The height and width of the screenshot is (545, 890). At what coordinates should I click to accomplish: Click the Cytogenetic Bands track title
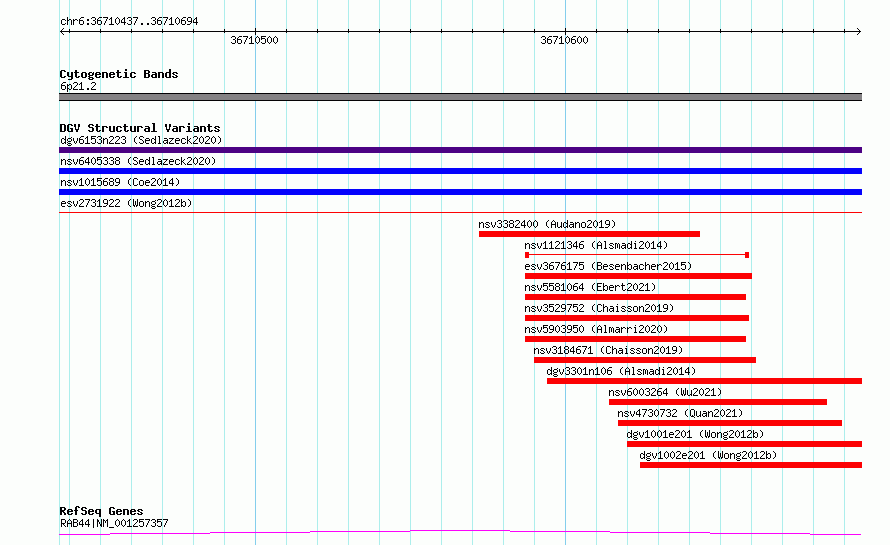click(119, 74)
